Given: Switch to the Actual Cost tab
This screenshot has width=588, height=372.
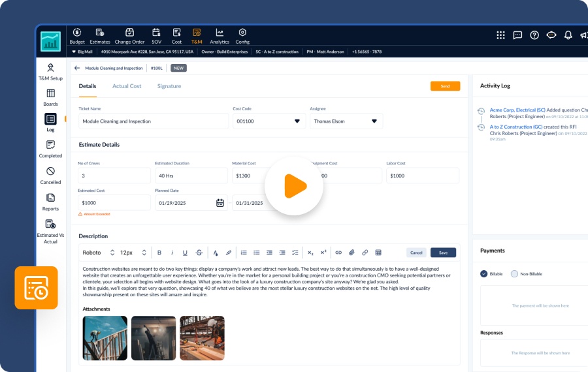Looking at the screenshot, I should (127, 86).
